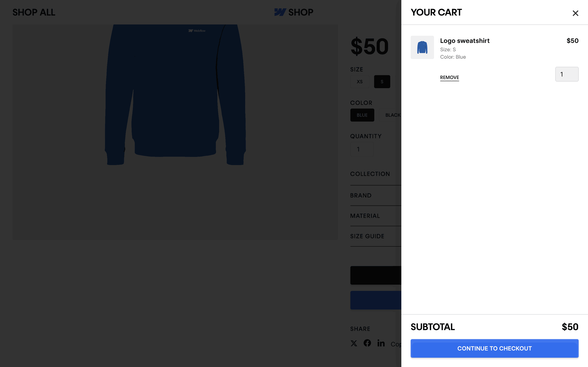Click Continue to Checkout button
The width and height of the screenshot is (588, 367).
494,348
